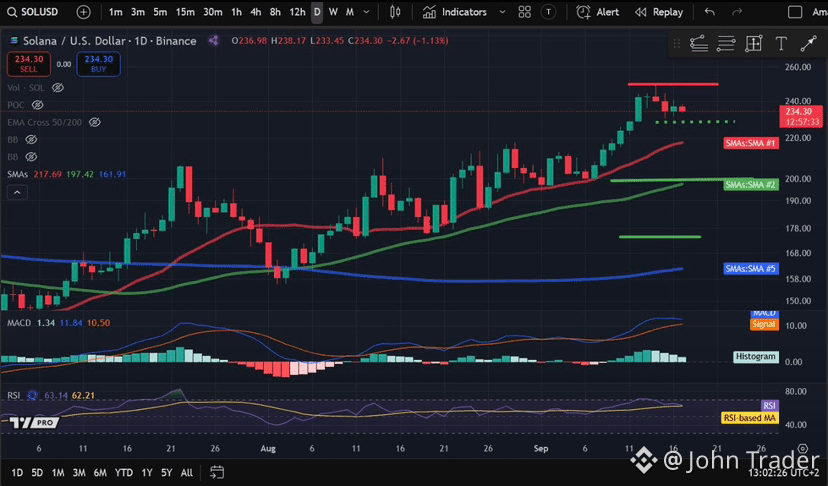Expand favorite indicators dropdown arrow
Image resolution: width=828 pixels, height=486 pixels.
[x=502, y=12]
